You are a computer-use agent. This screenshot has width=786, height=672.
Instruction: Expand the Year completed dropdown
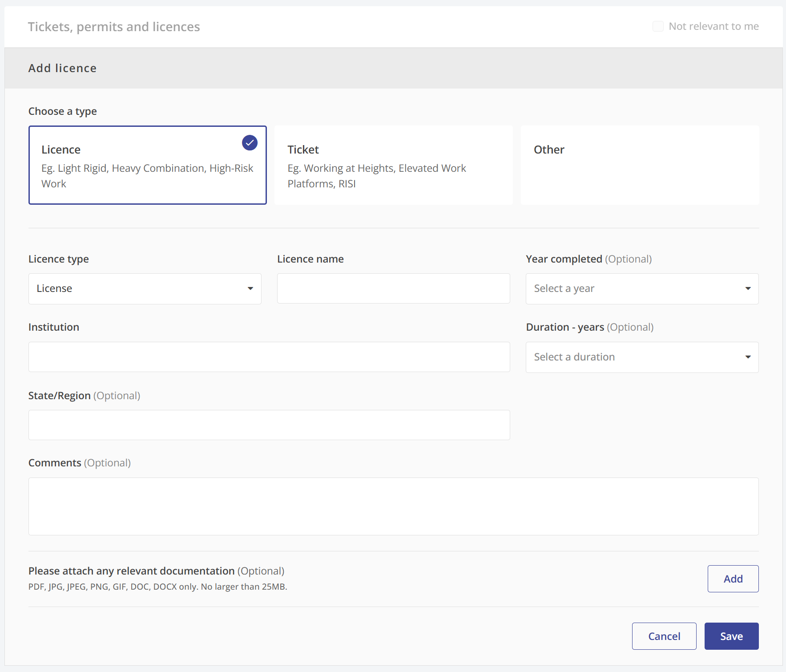point(641,289)
